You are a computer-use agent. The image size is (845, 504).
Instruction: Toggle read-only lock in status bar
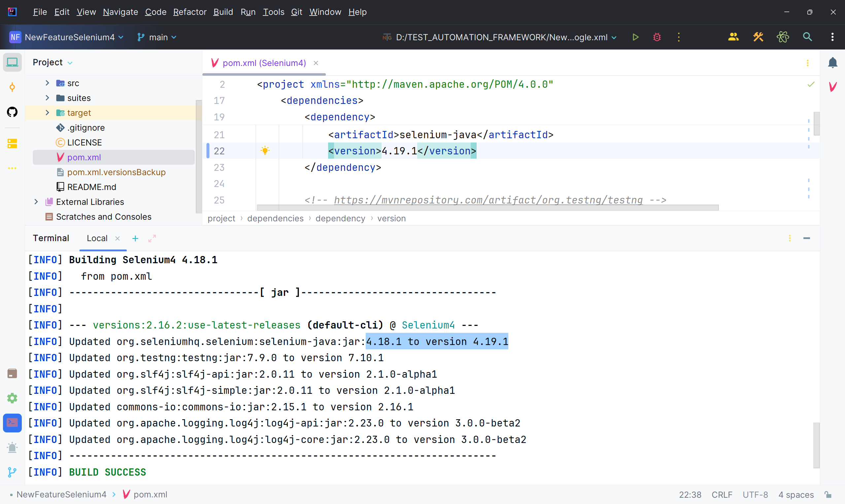(x=828, y=494)
